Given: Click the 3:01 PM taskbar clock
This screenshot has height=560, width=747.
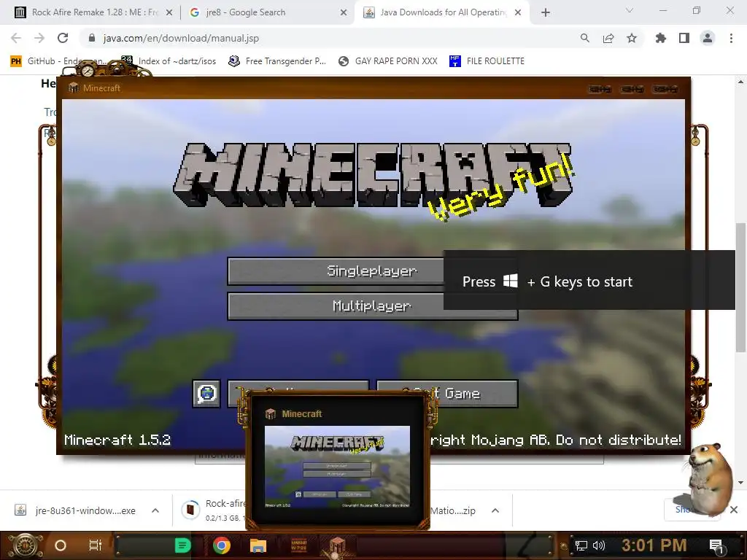Looking at the screenshot, I should point(654,545).
